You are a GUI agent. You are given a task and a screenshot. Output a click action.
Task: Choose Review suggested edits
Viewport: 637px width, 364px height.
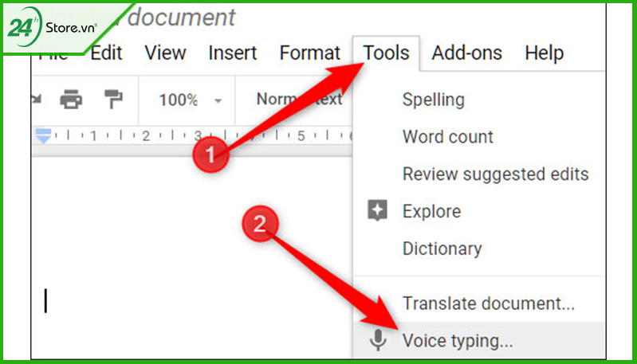click(x=495, y=174)
